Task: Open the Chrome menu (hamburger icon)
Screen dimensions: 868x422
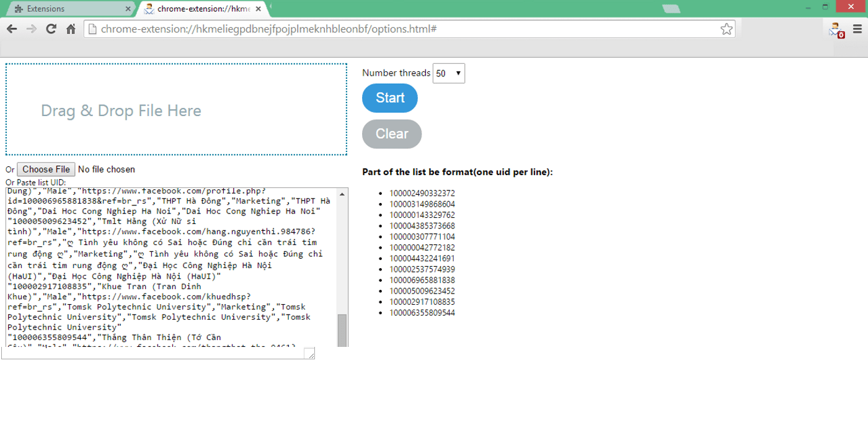Action: click(x=857, y=29)
